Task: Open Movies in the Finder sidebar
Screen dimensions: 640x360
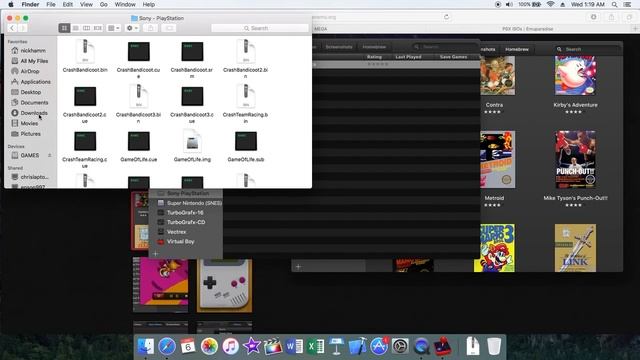Action: (x=29, y=123)
